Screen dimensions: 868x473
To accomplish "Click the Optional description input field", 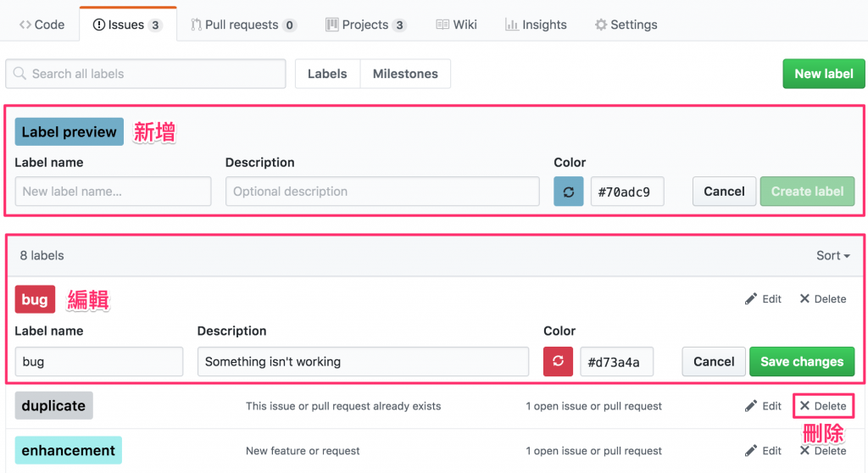I will click(382, 192).
